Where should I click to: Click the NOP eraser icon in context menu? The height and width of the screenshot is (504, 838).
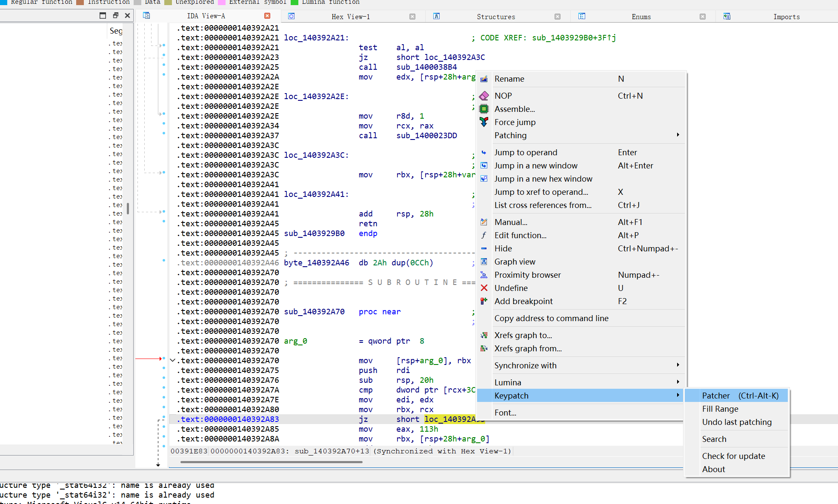tap(484, 96)
